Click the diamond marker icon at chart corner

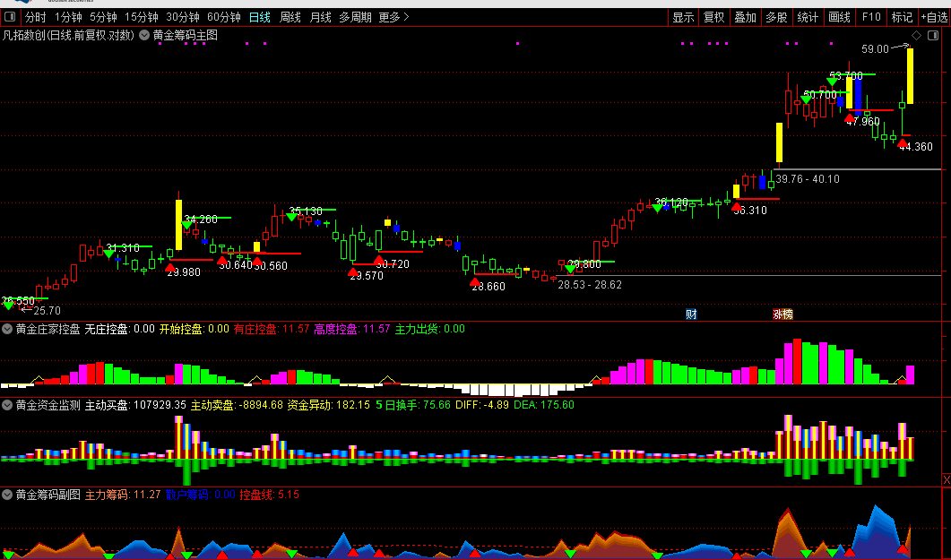click(x=916, y=35)
